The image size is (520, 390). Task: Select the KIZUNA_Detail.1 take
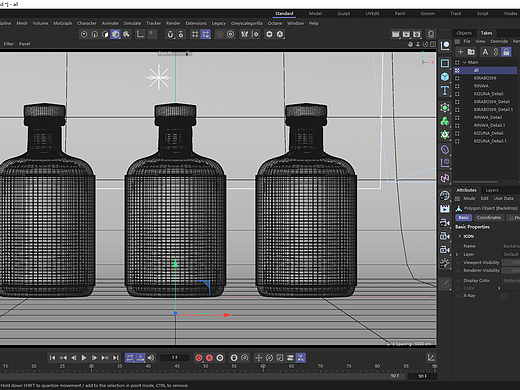(x=490, y=141)
